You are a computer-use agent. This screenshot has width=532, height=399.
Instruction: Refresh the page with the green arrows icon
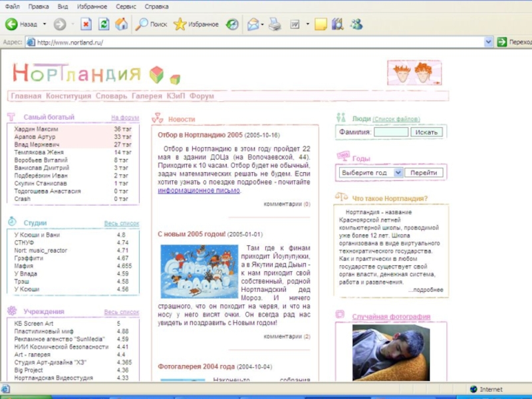tap(104, 25)
